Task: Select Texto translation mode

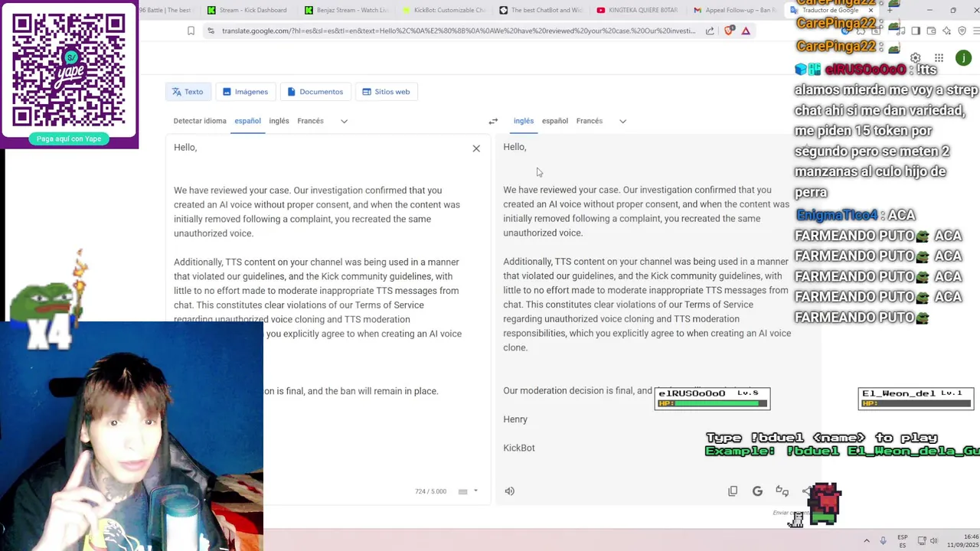Action: click(188, 92)
